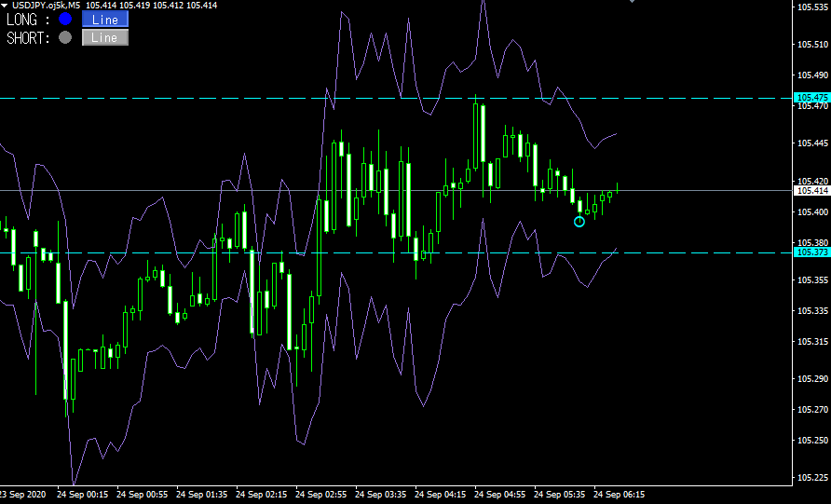Click the USDJPY.oj5k,M5 chart title
The height and width of the screenshot is (504, 831).
(x=47, y=6)
